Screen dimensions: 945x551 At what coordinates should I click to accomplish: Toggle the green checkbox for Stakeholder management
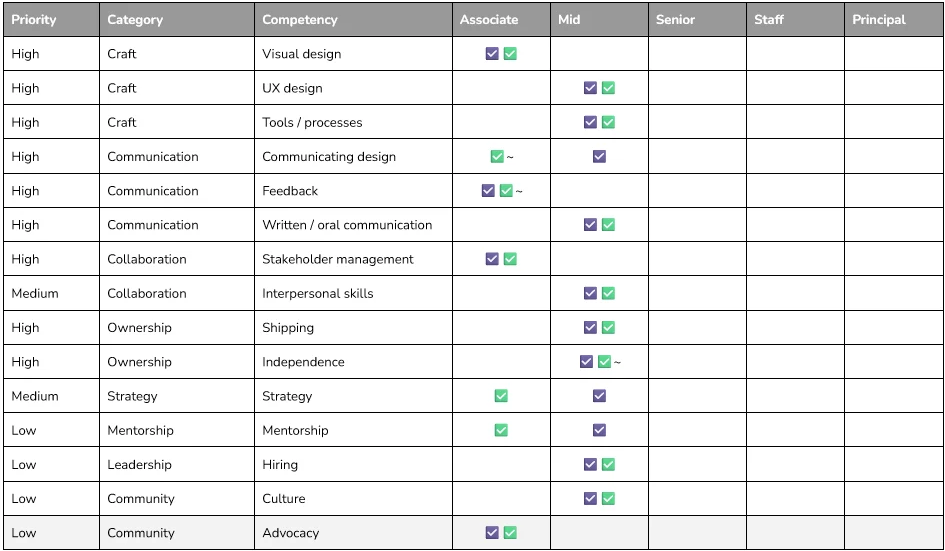[510, 259]
